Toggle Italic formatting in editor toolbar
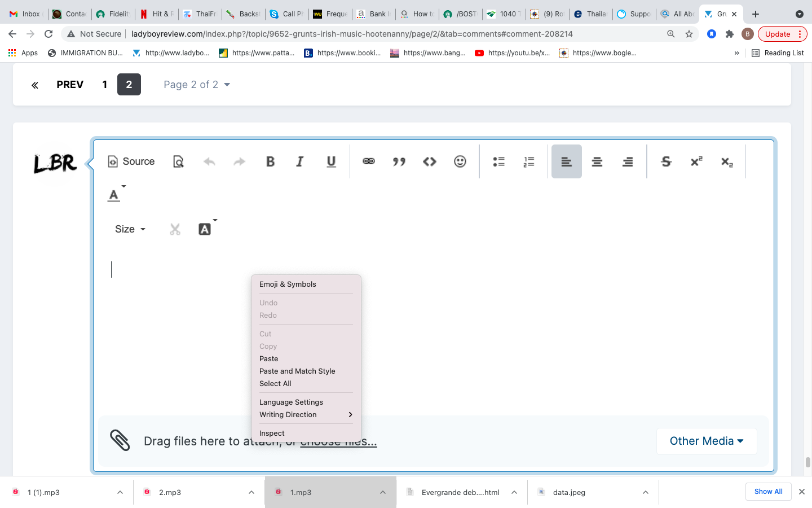The width and height of the screenshot is (812, 508). click(x=300, y=161)
